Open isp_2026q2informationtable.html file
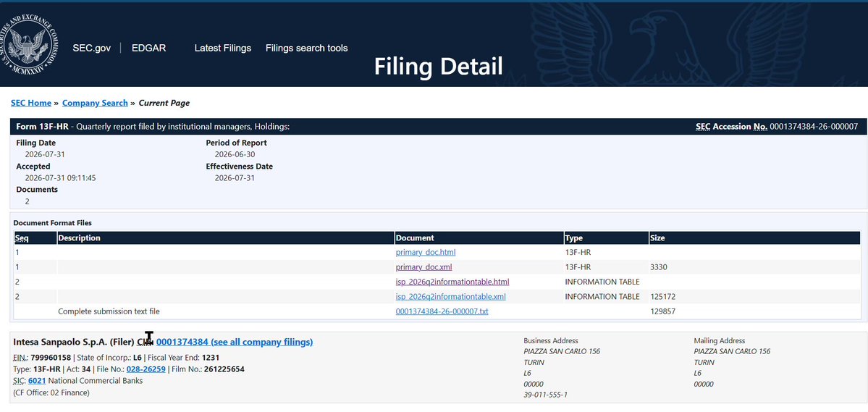 [452, 282]
